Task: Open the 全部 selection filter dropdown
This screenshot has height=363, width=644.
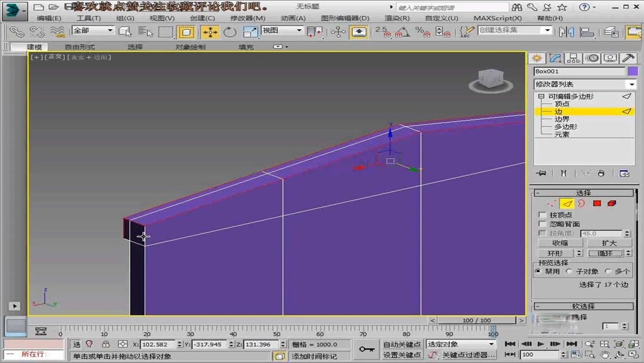Action: tap(92, 30)
